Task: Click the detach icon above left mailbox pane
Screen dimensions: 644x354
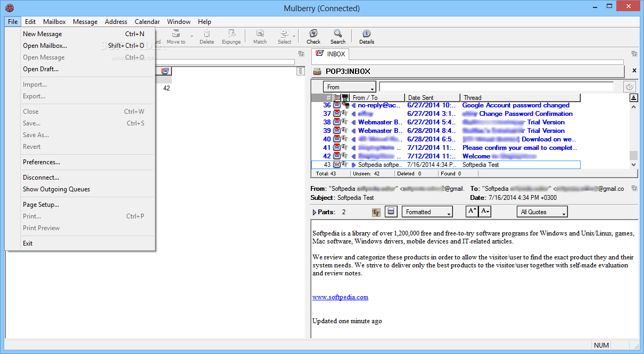Action: click(x=301, y=54)
